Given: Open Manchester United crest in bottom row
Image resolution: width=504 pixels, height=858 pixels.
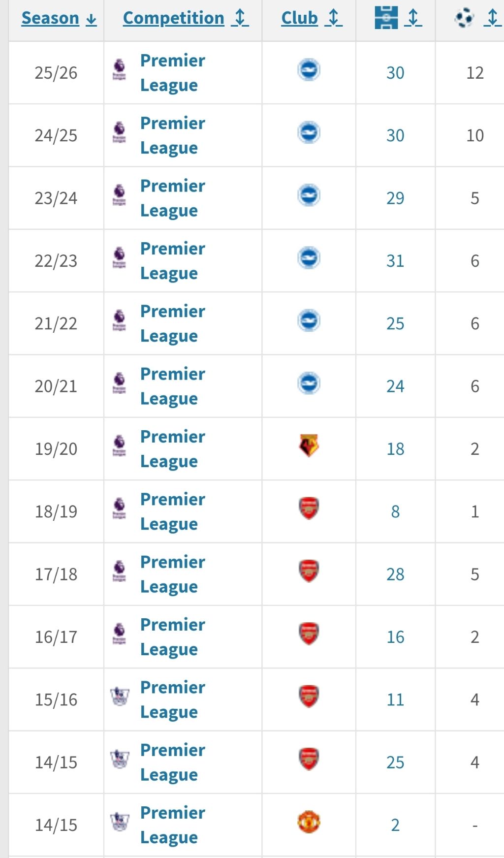Looking at the screenshot, I should point(309,822).
